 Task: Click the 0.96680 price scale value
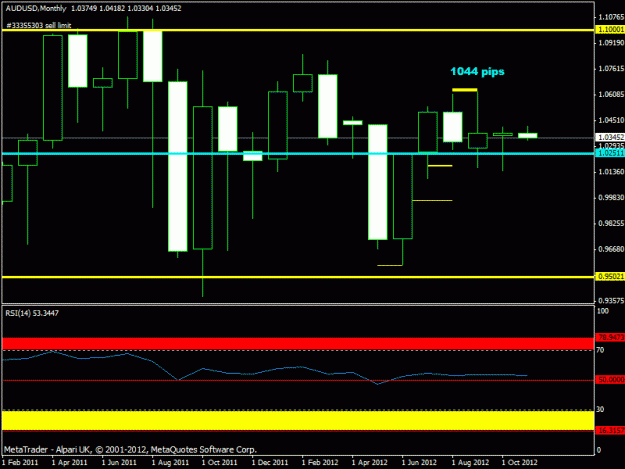pyautogui.click(x=611, y=249)
